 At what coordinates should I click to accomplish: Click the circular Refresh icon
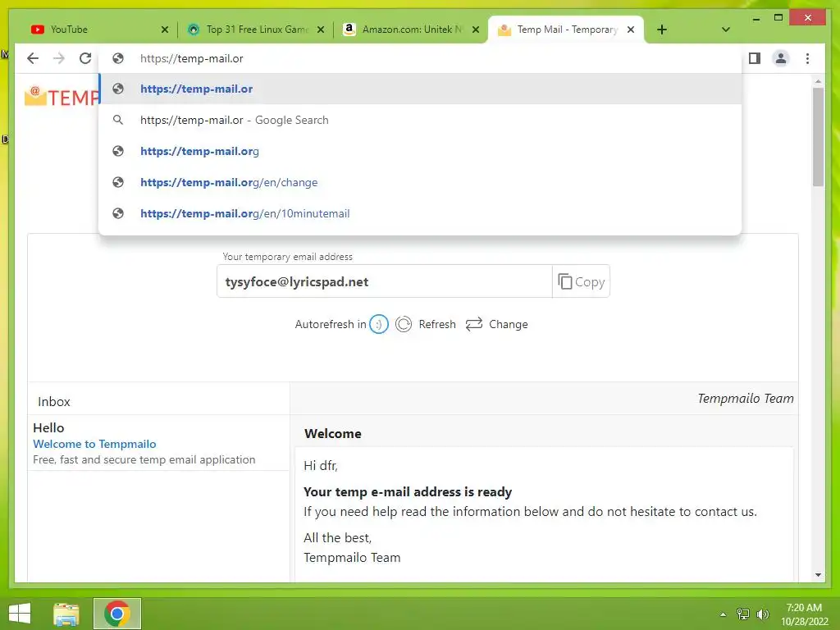[404, 324]
